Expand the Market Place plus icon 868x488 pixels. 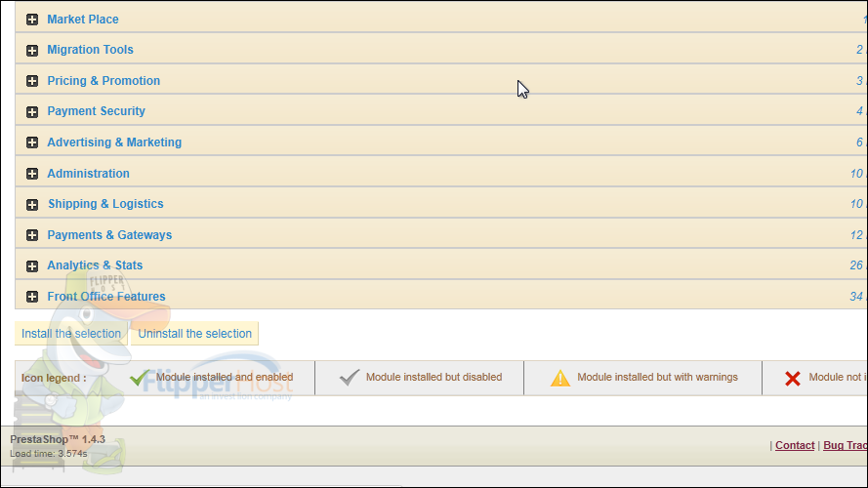click(x=32, y=20)
